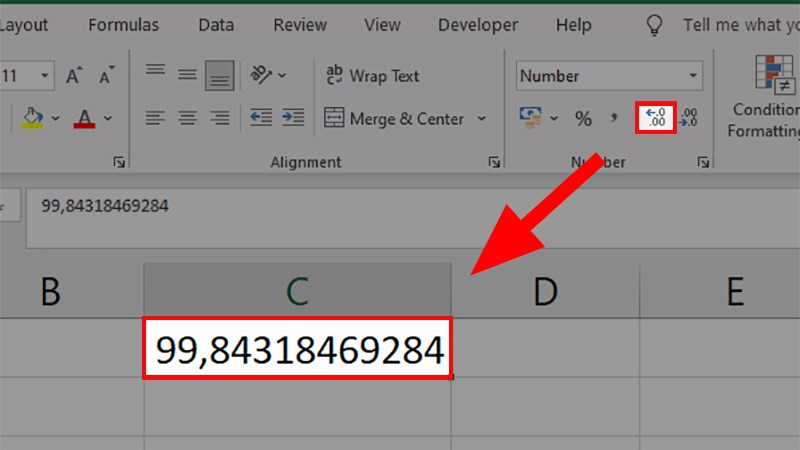800x450 pixels.
Task: Apply Comma Style number format
Action: coord(613,119)
